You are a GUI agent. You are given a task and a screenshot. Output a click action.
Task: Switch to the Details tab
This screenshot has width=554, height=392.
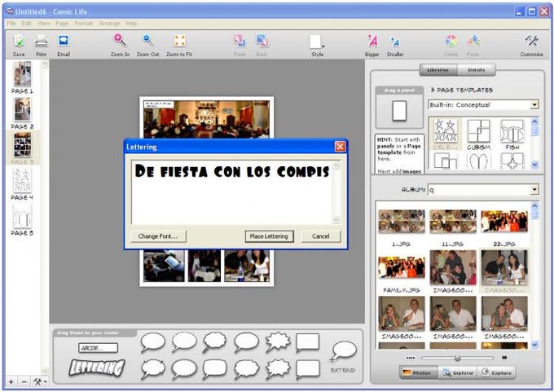(x=477, y=70)
